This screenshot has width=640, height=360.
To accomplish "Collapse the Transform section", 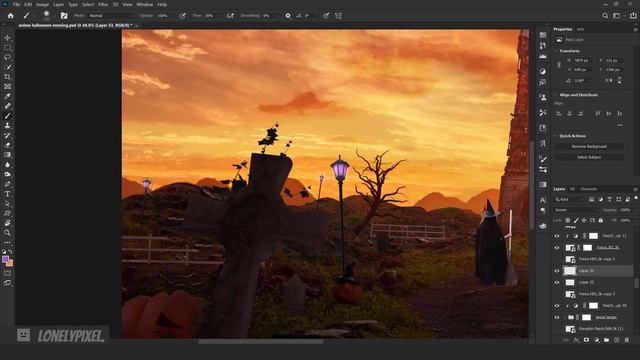I will pyautogui.click(x=556, y=51).
